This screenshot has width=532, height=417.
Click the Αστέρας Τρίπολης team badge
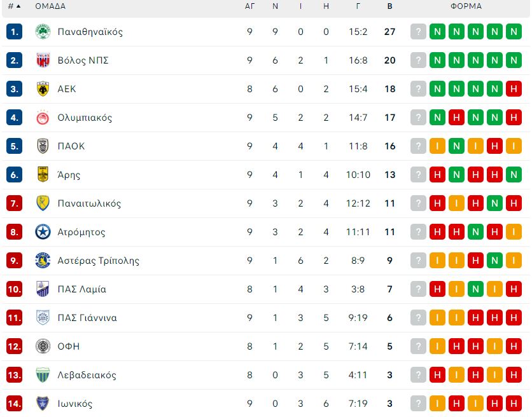[x=43, y=261]
